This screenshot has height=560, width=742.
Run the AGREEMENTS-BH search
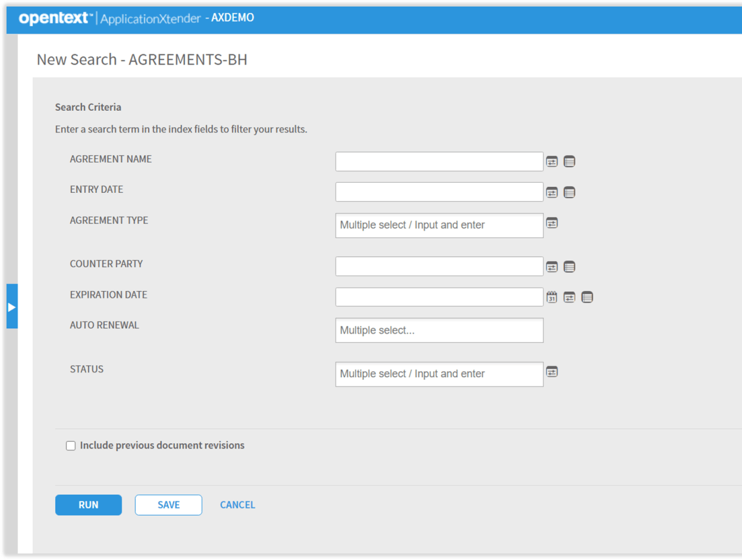[88, 505]
